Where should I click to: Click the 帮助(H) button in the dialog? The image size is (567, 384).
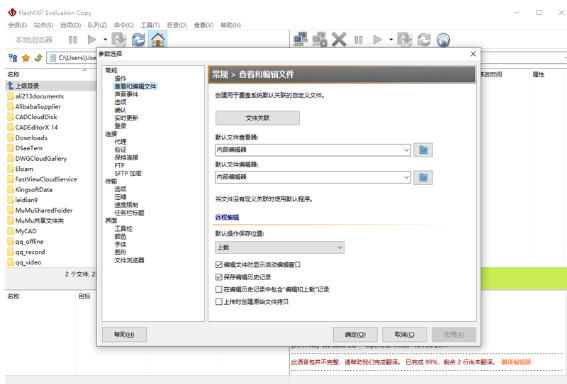pos(124,335)
